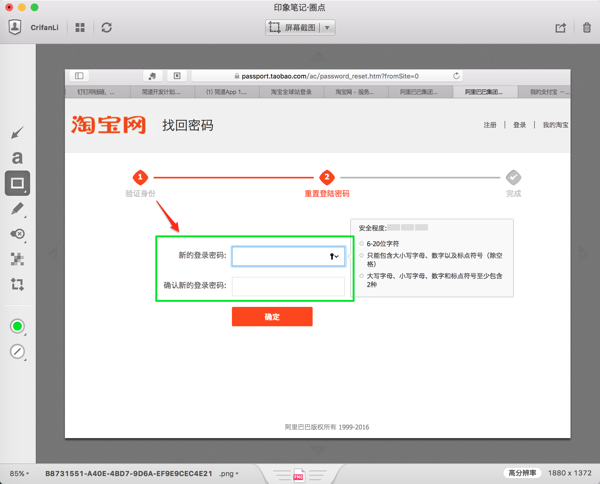Click the passport.taobao.com address bar

tap(327, 76)
